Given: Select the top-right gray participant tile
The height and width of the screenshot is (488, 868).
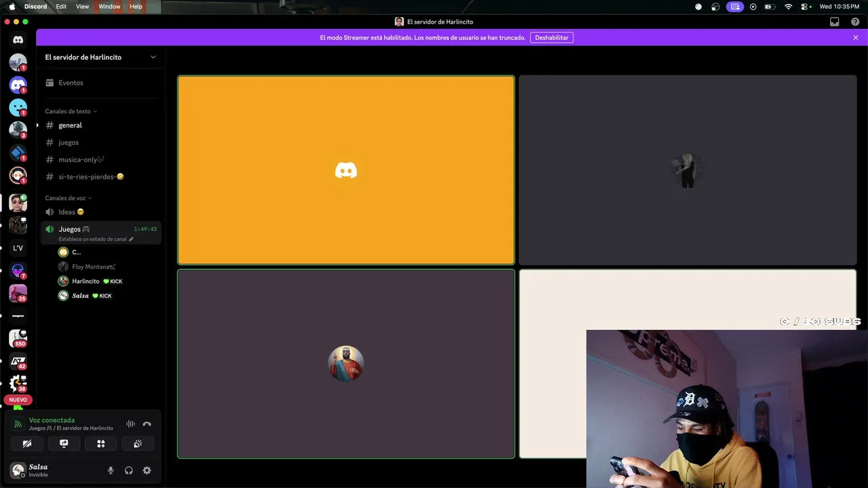Looking at the screenshot, I should tap(688, 170).
